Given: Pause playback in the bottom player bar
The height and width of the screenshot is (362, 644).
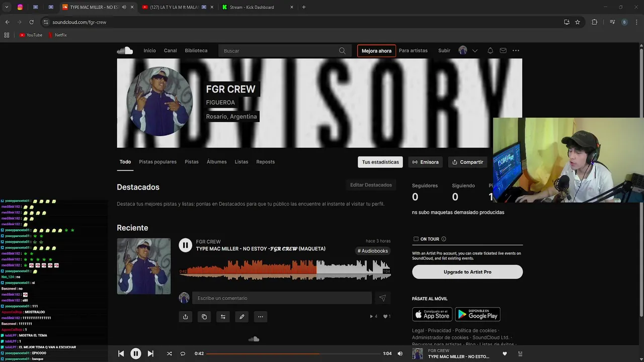Looking at the screenshot, I should point(136,353).
